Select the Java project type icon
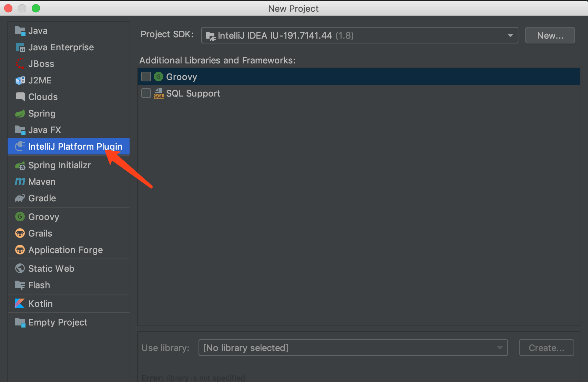Screen dimensions: 588x382 click(x=20, y=31)
